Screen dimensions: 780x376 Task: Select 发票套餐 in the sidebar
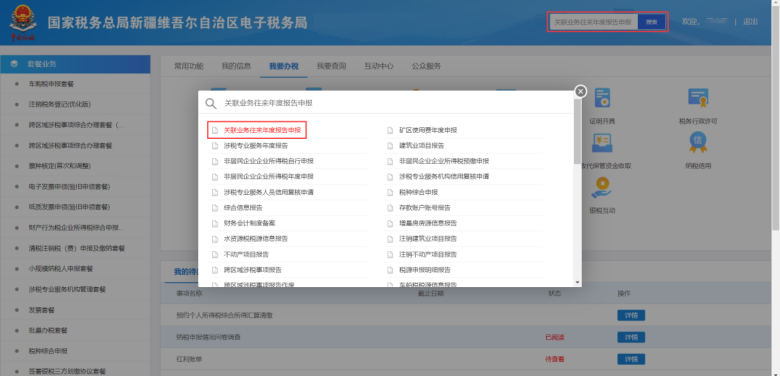click(x=42, y=310)
